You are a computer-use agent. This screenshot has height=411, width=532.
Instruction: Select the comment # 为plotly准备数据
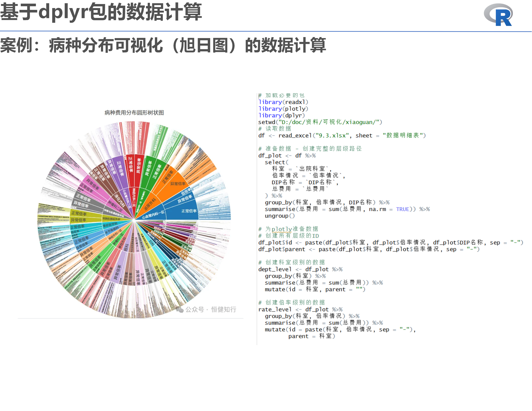[x=288, y=229]
